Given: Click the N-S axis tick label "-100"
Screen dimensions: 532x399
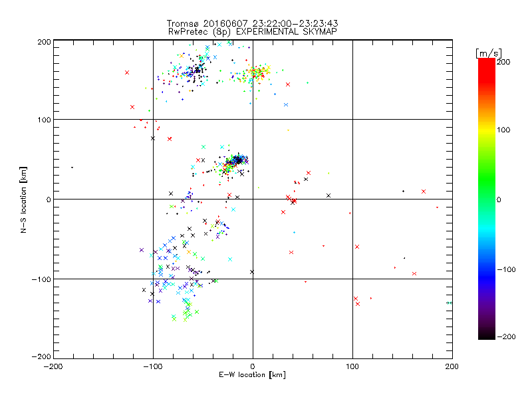Looking at the screenshot, I should pos(41,279).
